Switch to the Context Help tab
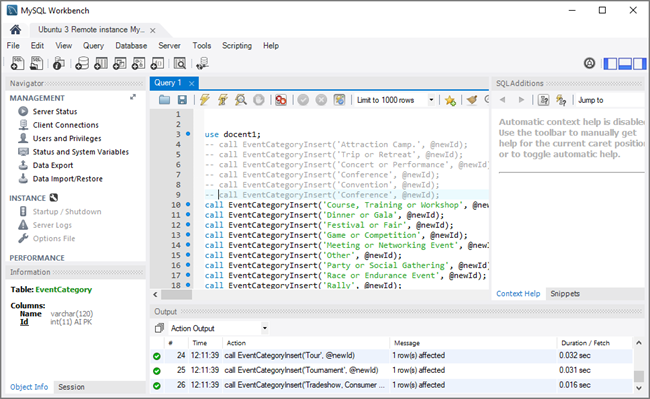This screenshot has height=399, width=650. click(x=518, y=293)
